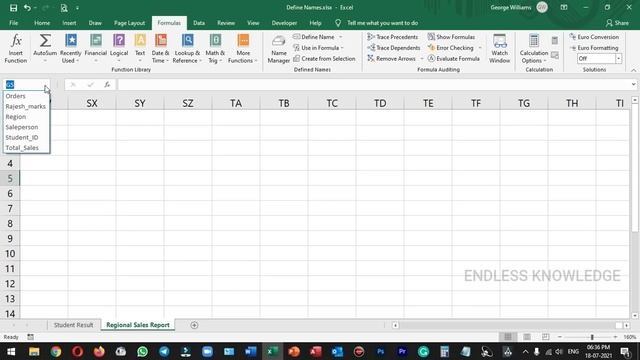640x360 pixels.
Task: Open the Insert Function dialog
Action: pos(16,48)
